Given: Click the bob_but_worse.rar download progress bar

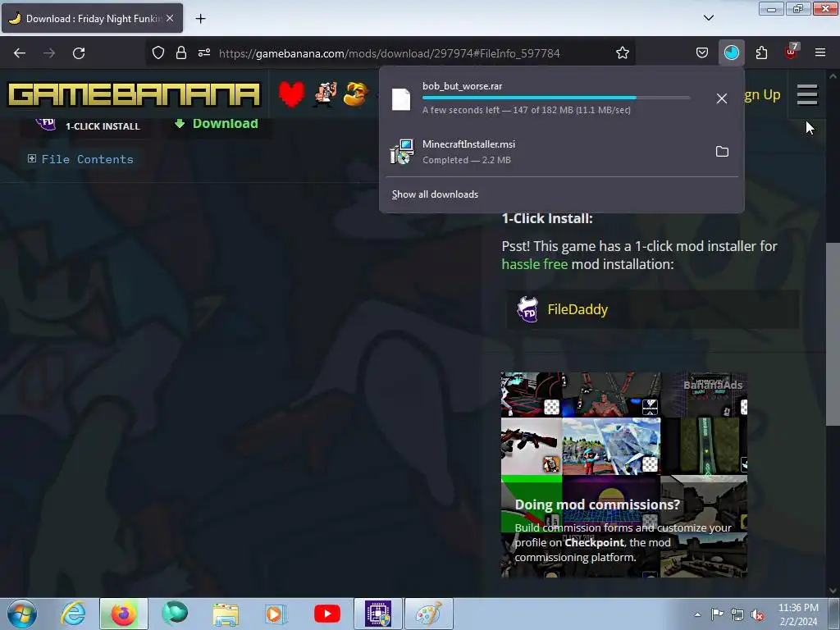Looking at the screenshot, I should (556, 98).
